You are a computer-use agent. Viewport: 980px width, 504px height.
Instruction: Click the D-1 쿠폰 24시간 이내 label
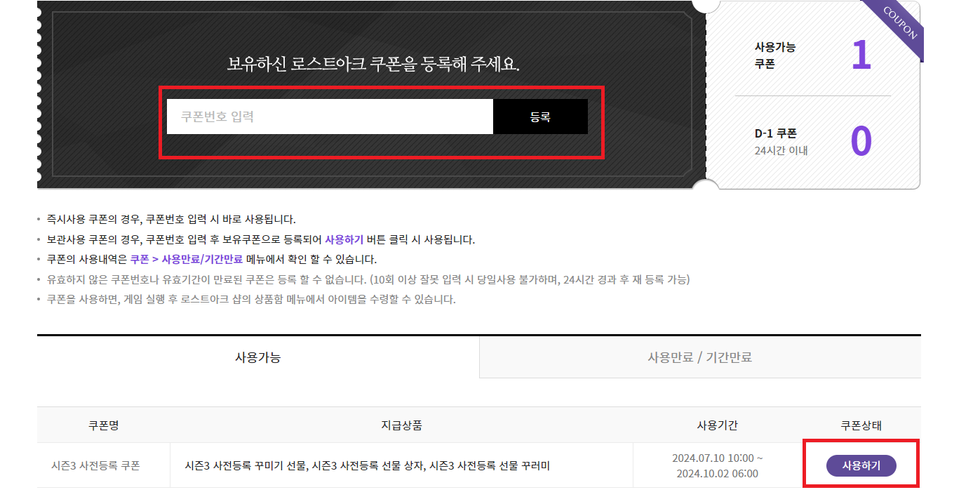[781, 142]
